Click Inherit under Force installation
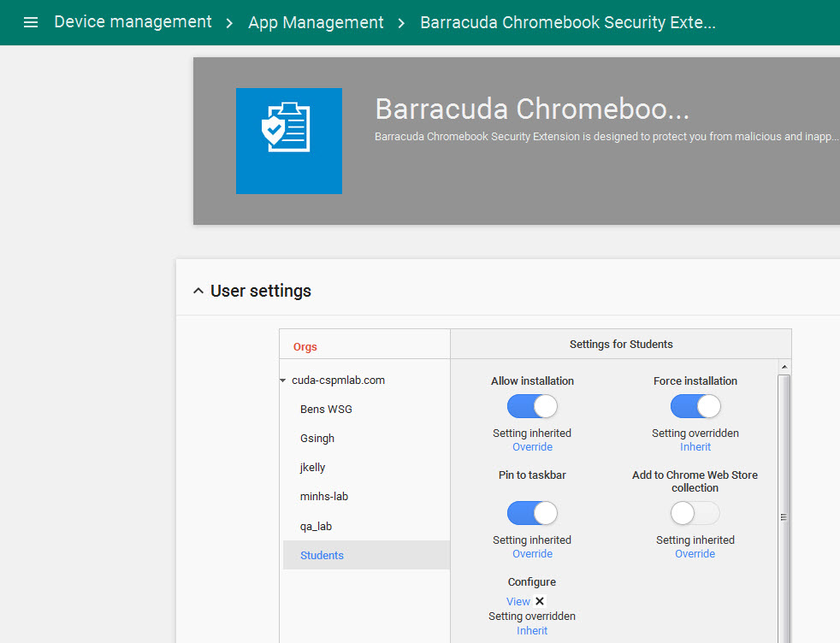 pos(695,446)
